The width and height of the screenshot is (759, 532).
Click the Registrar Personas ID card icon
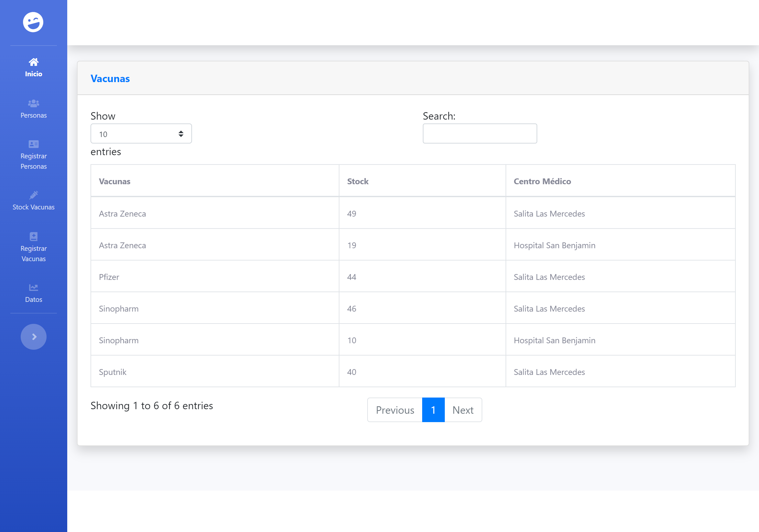pos(33,144)
